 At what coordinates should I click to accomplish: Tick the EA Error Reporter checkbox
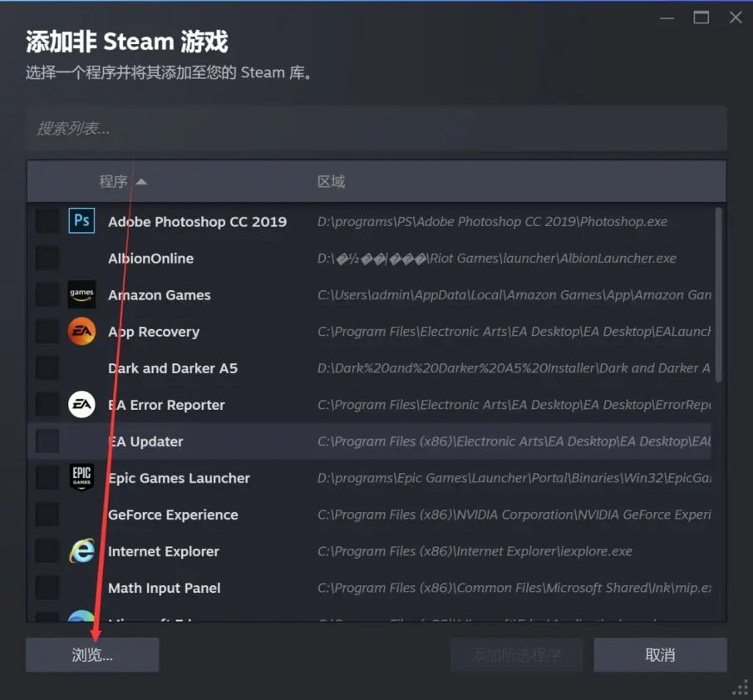[x=47, y=405]
